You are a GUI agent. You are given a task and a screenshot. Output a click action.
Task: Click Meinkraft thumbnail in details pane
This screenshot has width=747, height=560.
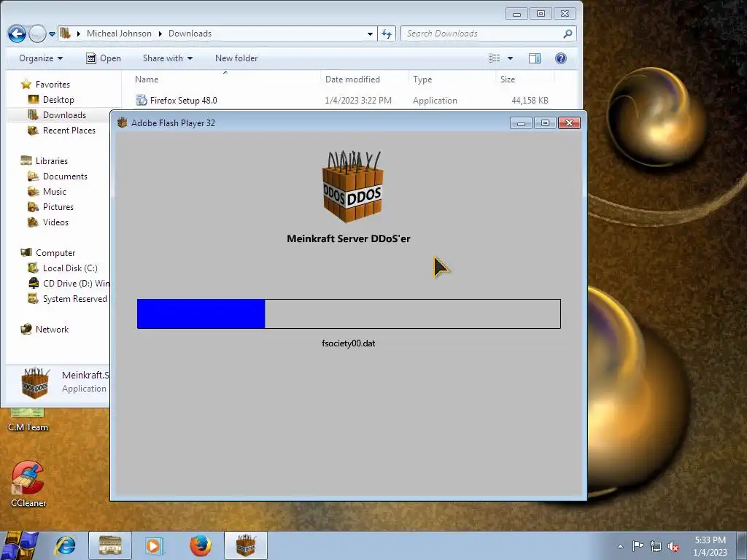coord(35,382)
